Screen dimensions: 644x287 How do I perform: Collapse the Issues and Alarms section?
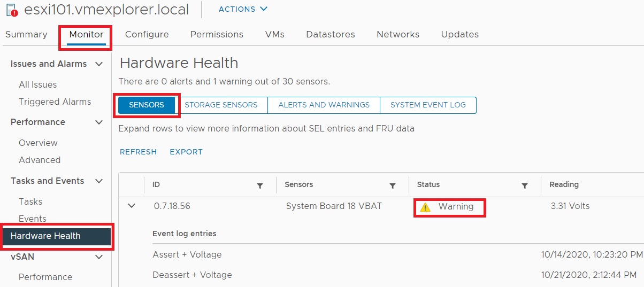tap(98, 64)
